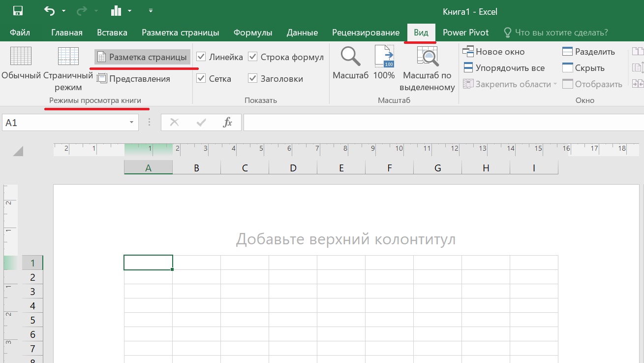This screenshot has width=644, height=363.
Task: Select the Вид ribbon tab
Action: (421, 33)
